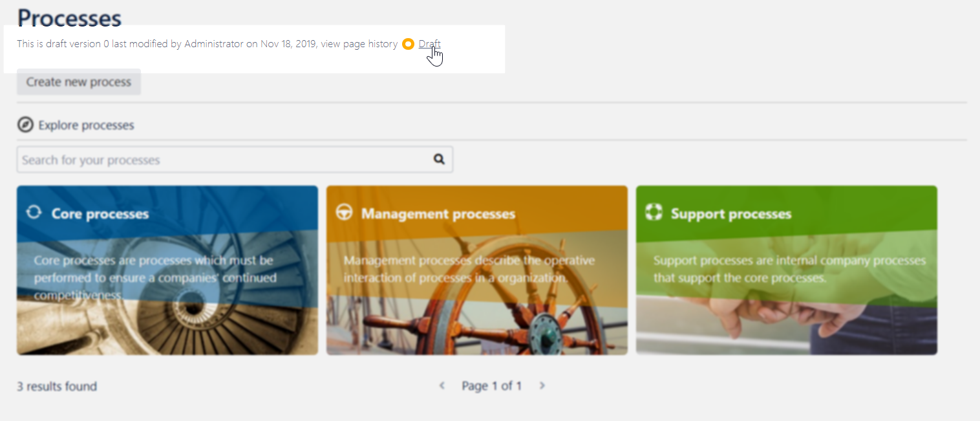Click the magnifier search icon
The height and width of the screenshot is (421, 980).
[x=439, y=159]
